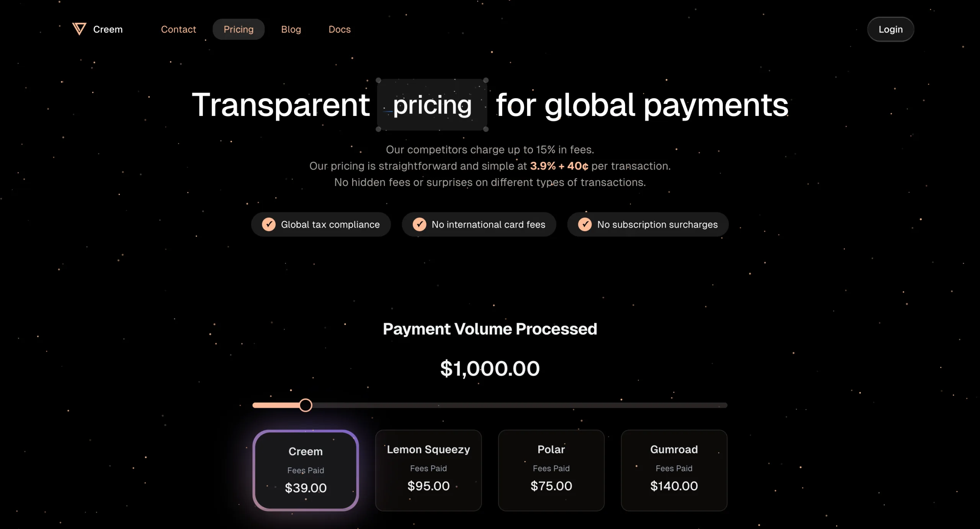Click the highlighted "pricing" word box

[x=432, y=105]
